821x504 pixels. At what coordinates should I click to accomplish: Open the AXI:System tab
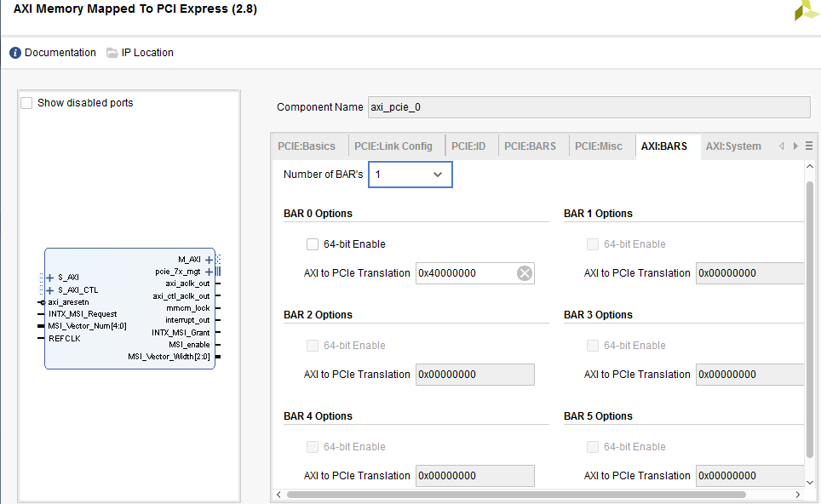pos(733,145)
